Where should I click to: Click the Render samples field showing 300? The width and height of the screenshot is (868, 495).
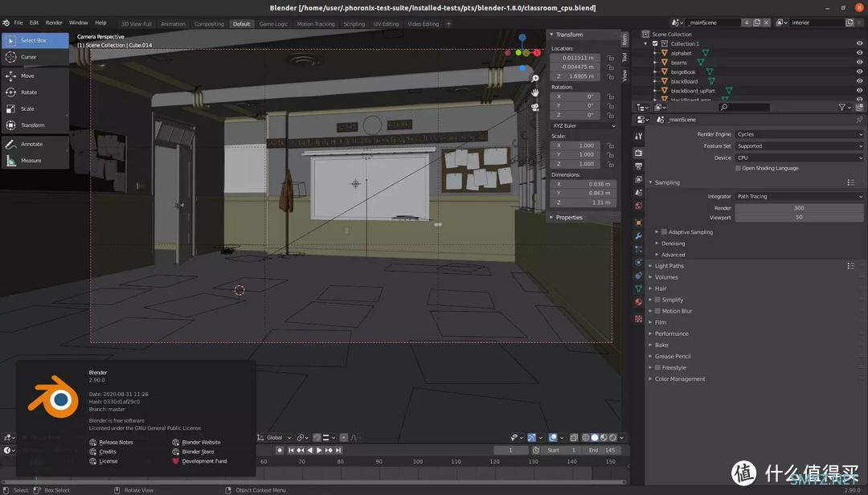tap(799, 208)
